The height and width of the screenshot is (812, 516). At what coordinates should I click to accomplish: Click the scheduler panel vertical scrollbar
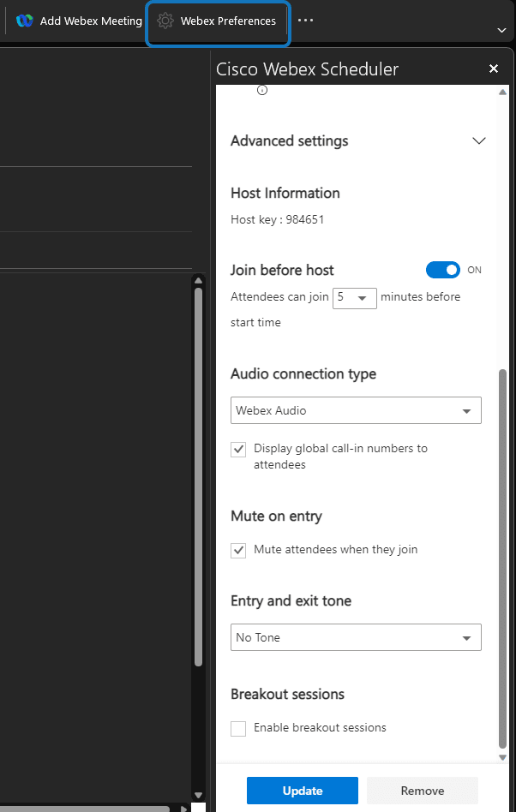pyautogui.click(x=502, y=557)
